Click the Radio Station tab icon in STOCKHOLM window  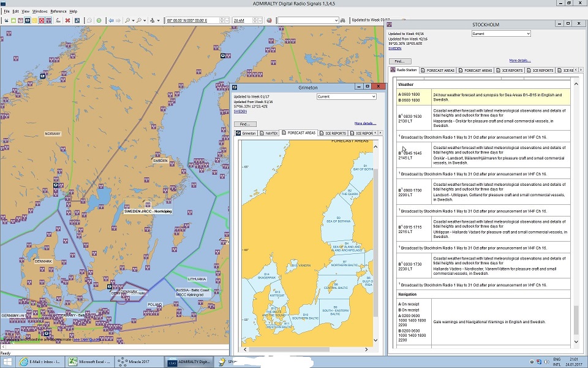coord(393,70)
